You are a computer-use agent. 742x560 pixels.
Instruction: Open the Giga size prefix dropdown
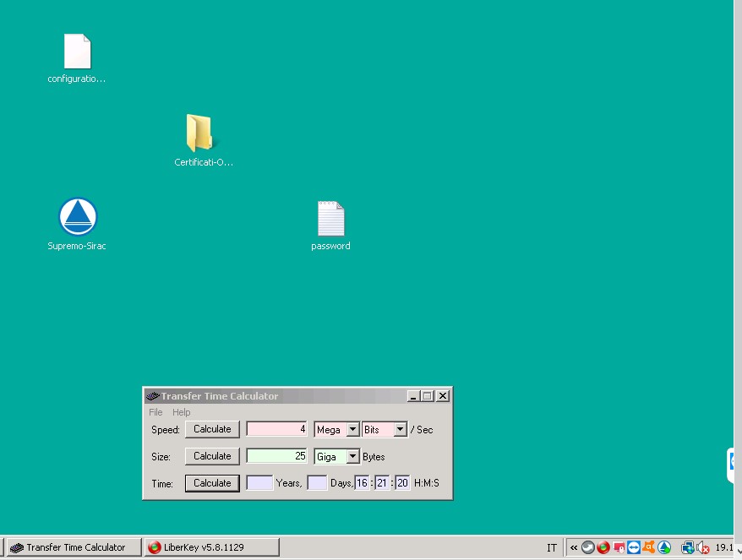point(352,457)
